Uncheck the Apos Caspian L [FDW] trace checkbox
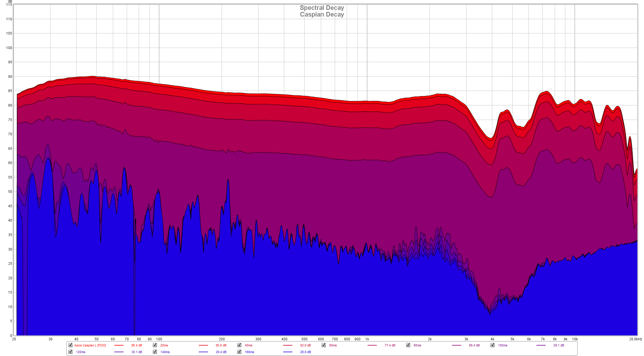Viewport: 644px width, 356px height. (70, 345)
